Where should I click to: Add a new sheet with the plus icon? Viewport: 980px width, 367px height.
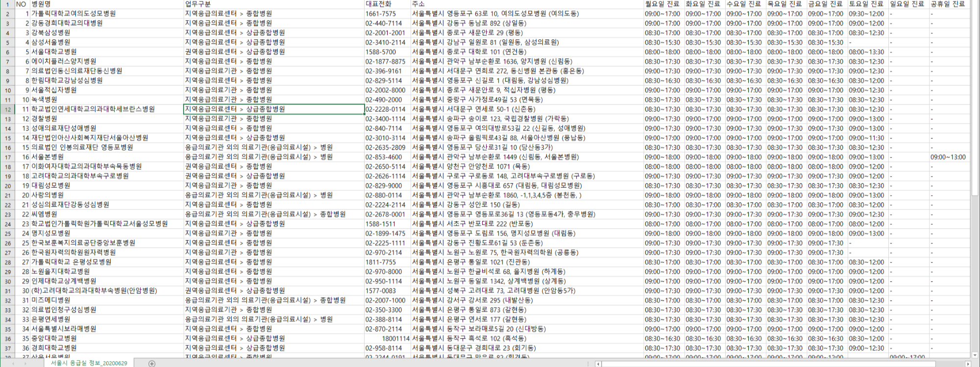(152, 364)
